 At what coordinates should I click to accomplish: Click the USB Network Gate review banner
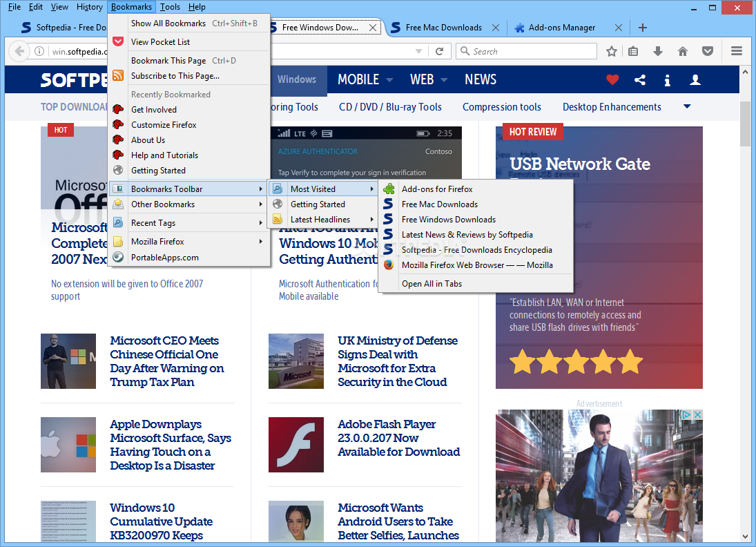click(599, 258)
